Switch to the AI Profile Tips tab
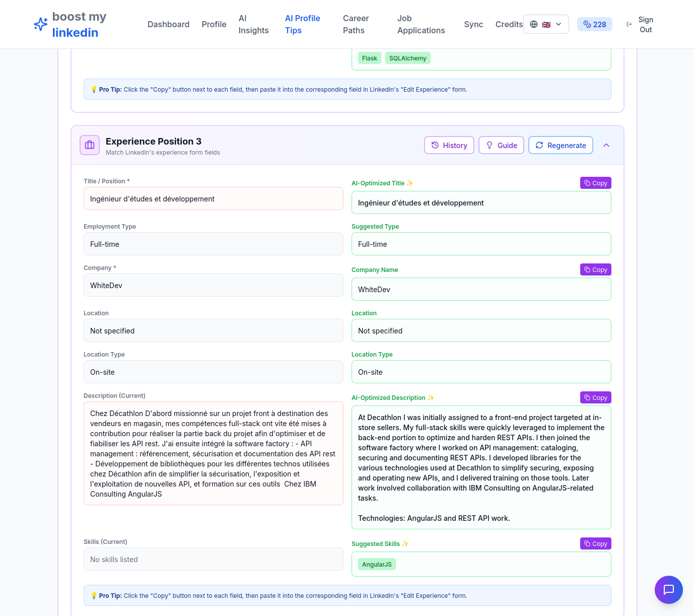Screen dimensions: 694x616 302,24
